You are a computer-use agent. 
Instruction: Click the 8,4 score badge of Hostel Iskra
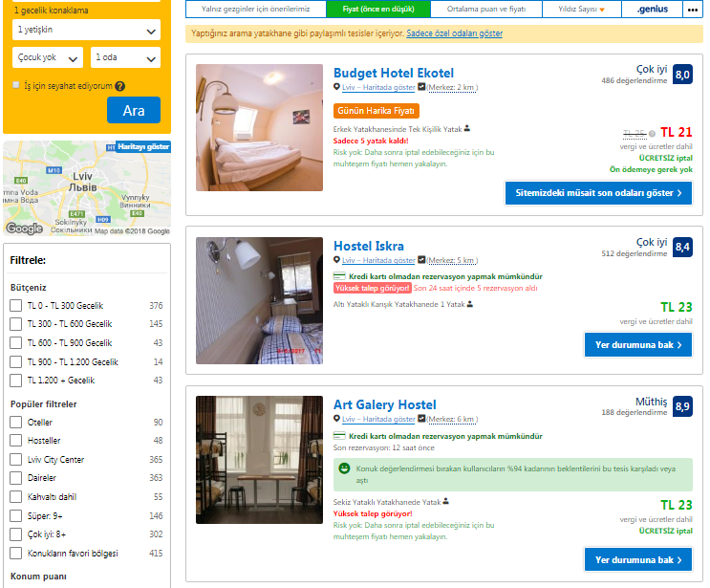tap(682, 248)
